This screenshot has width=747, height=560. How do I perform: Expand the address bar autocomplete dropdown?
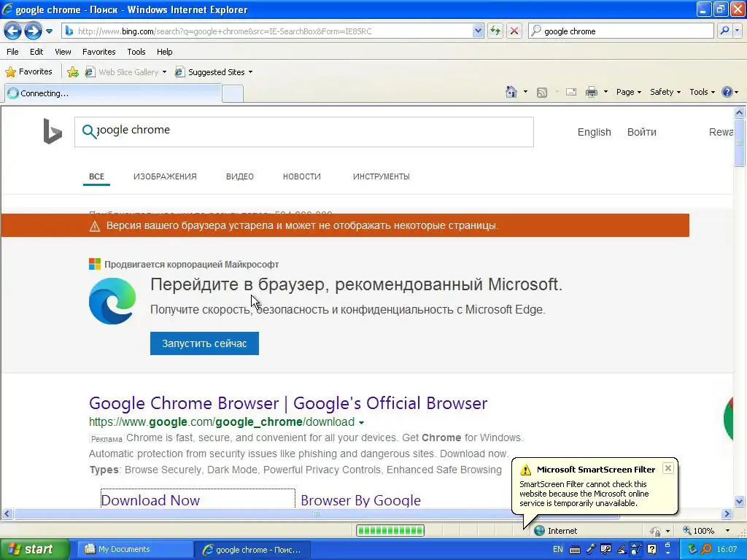[x=478, y=31]
